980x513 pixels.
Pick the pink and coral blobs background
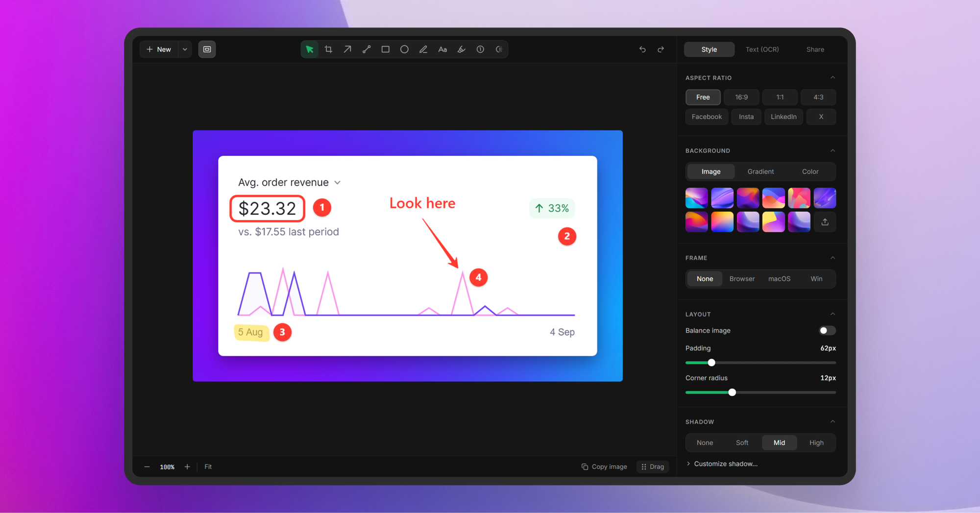coord(799,198)
